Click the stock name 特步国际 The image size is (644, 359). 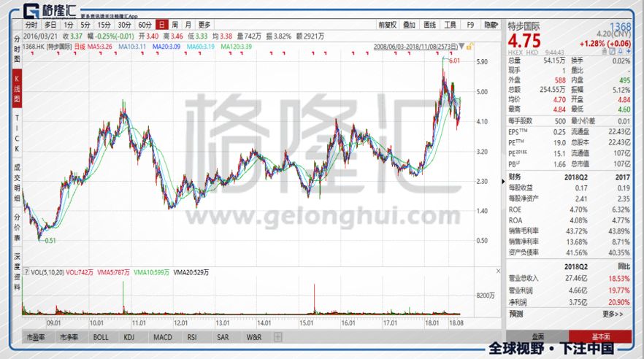pos(524,26)
